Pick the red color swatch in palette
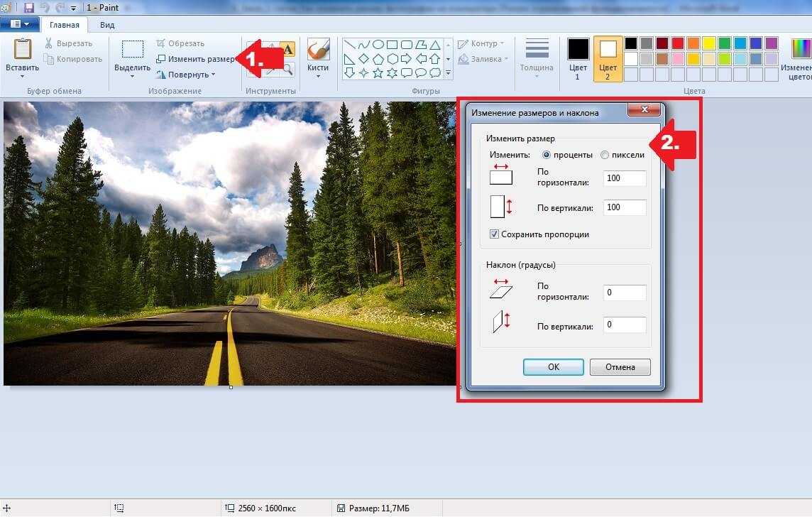Screen dimensions: 812x517 pyautogui.click(x=677, y=44)
